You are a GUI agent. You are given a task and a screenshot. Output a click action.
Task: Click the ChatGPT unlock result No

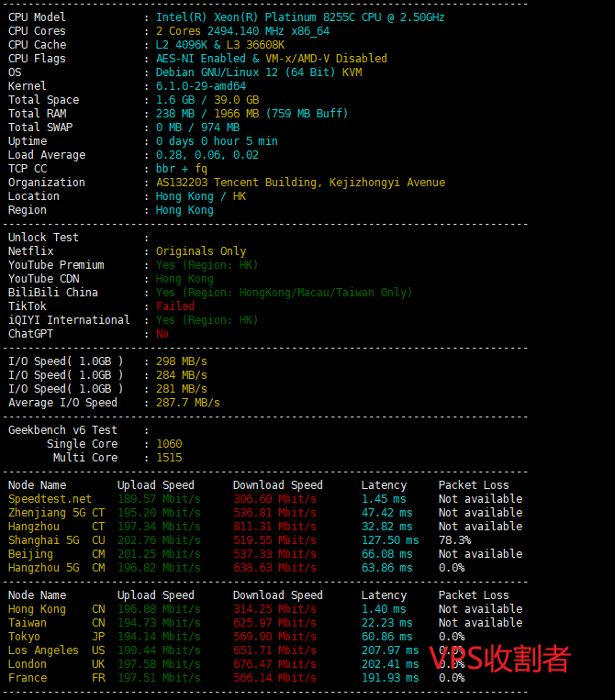coord(162,334)
